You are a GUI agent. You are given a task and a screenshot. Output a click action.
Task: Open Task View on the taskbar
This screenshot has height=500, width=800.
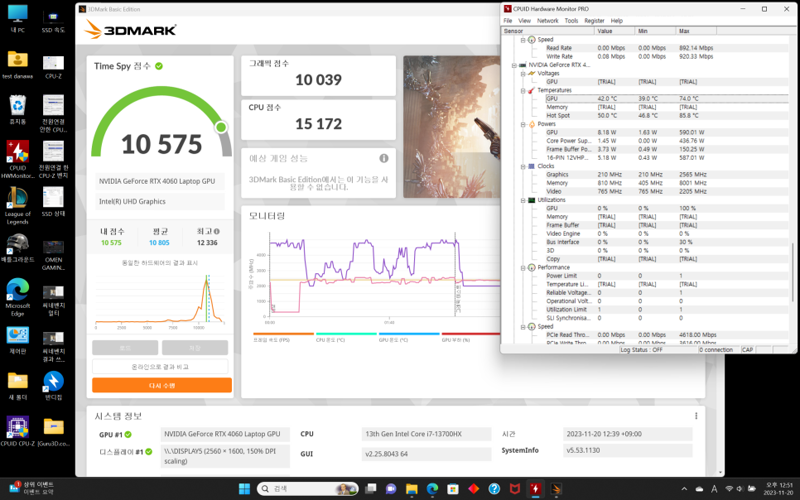point(371,489)
